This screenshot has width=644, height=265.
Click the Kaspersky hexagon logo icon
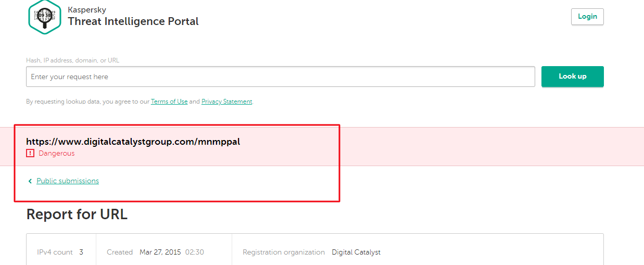tap(45, 17)
